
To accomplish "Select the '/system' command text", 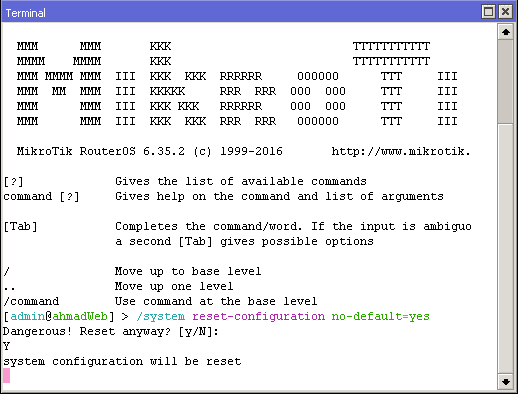I will point(160,316).
